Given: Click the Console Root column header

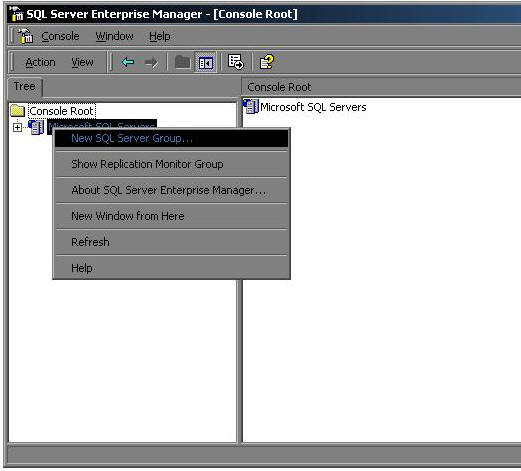Looking at the screenshot, I should coord(381,87).
